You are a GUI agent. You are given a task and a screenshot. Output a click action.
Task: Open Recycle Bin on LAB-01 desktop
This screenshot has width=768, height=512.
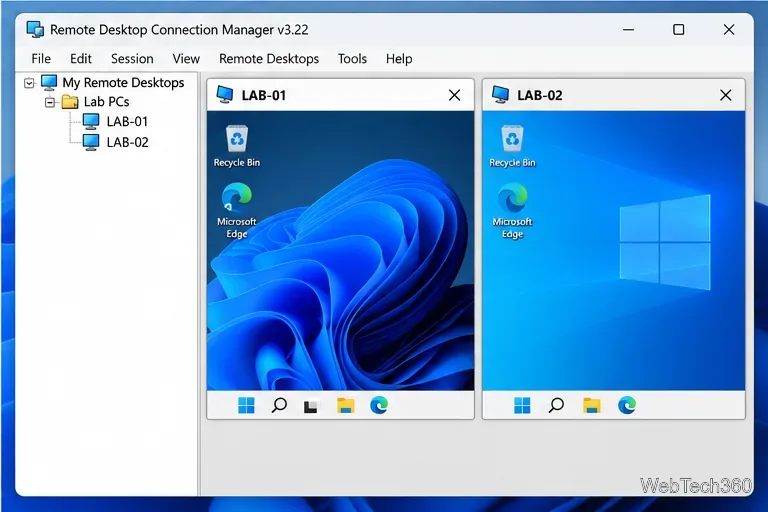[237, 146]
